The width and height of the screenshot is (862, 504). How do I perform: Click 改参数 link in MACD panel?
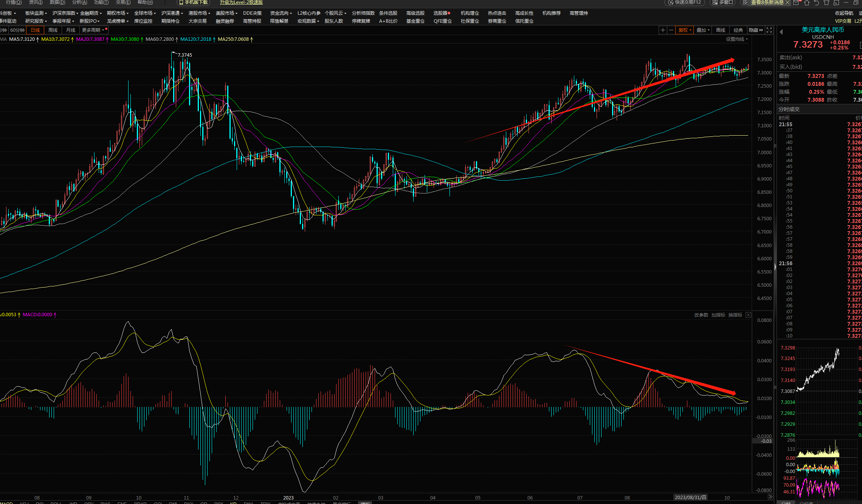click(x=701, y=315)
